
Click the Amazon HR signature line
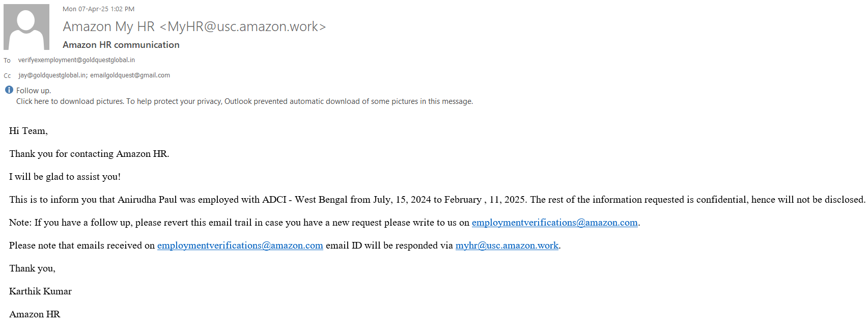tap(35, 314)
